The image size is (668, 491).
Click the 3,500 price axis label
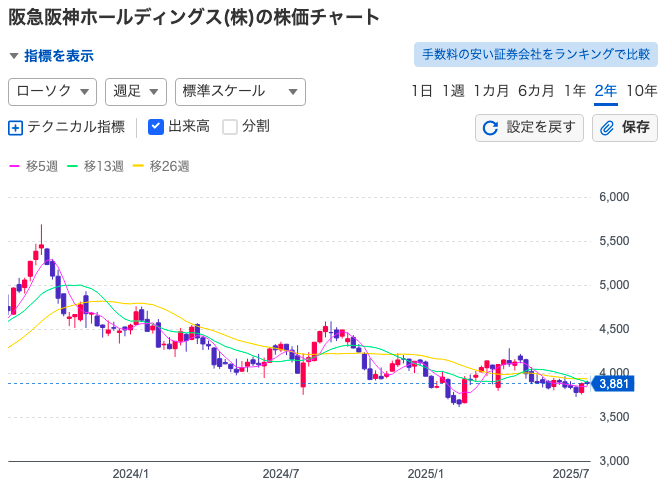[x=614, y=417]
